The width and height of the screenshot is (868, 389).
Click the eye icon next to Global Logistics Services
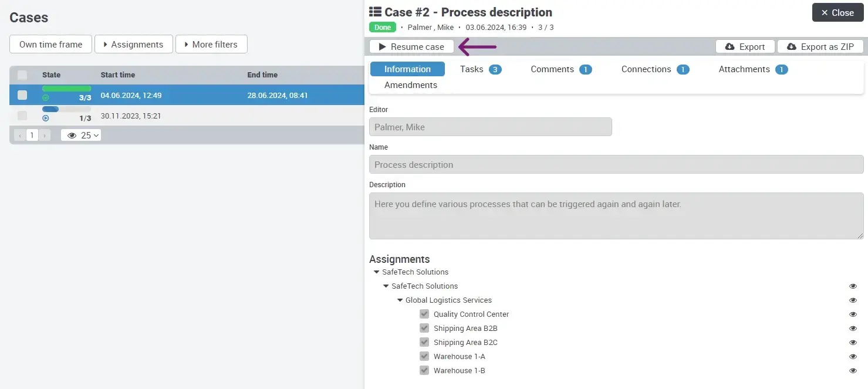853,300
